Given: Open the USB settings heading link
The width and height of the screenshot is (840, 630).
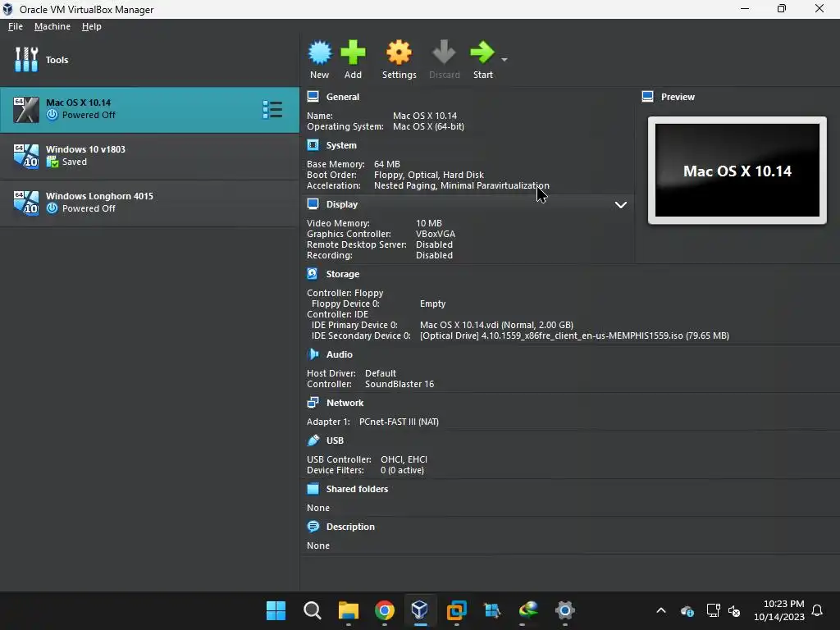Looking at the screenshot, I should tap(336, 441).
